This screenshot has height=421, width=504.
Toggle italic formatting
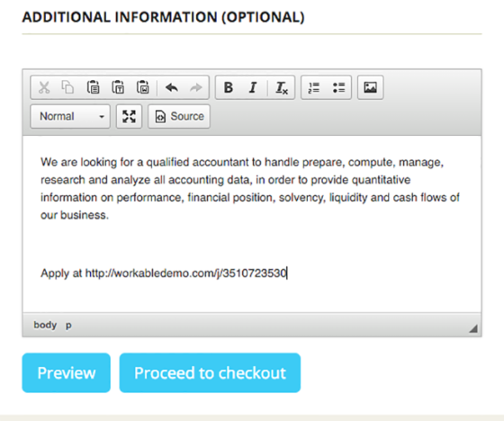point(253,87)
